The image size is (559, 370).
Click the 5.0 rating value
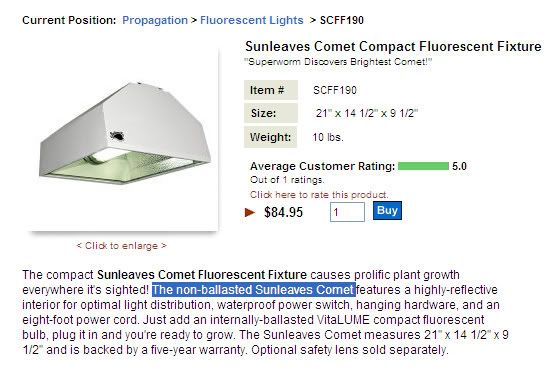[459, 166]
